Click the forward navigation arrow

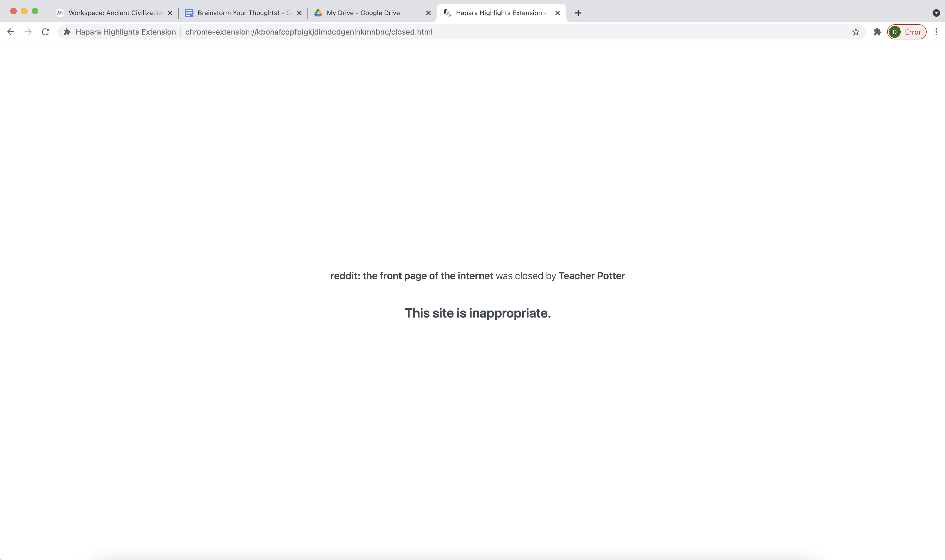pyautogui.click(x=28, y=32)
